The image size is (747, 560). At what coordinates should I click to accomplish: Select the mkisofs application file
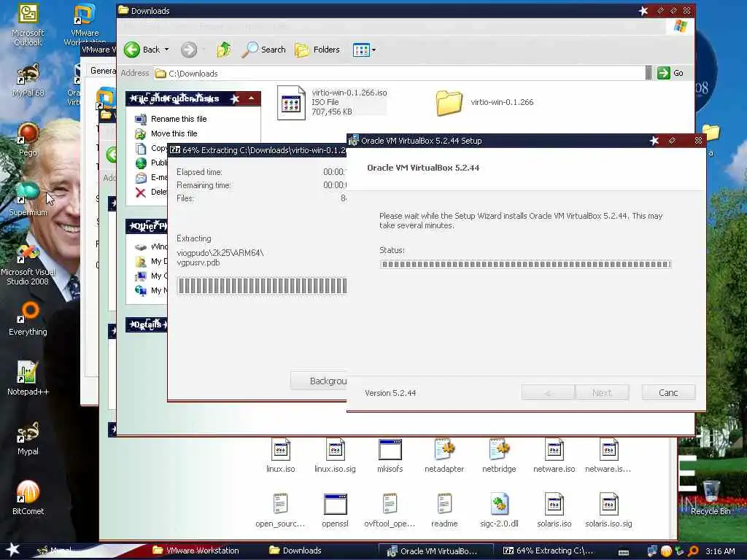[390, 456]
